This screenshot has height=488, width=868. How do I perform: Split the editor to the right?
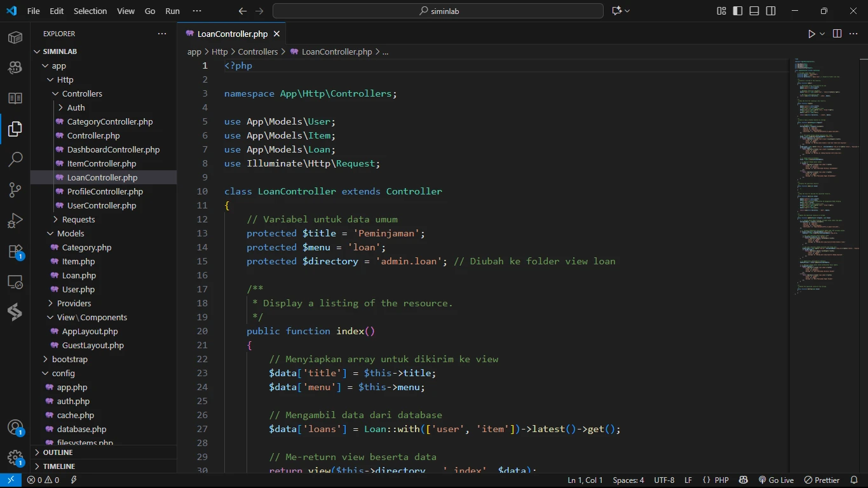(x=837, y=34)
